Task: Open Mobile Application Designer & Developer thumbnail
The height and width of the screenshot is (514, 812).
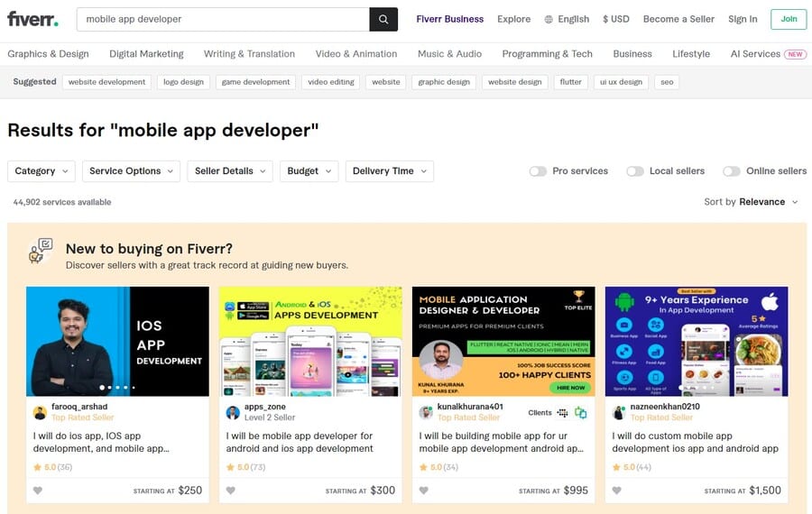Action: [503, 342]
